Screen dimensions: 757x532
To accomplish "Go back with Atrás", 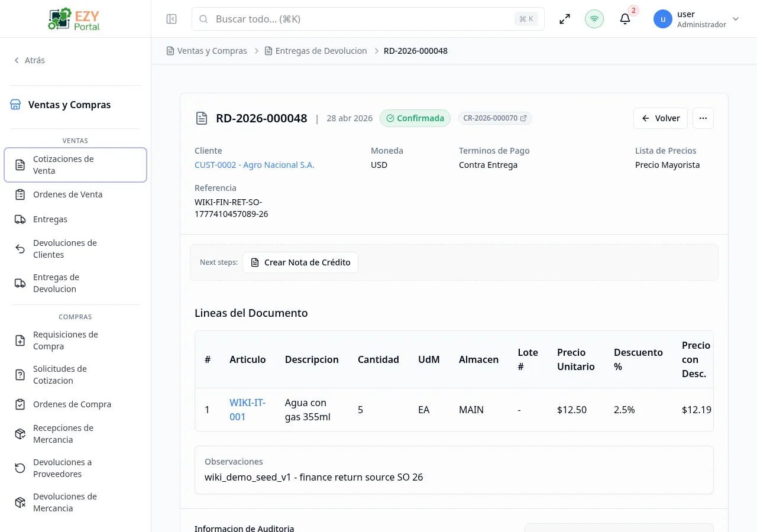I will 29,60.
